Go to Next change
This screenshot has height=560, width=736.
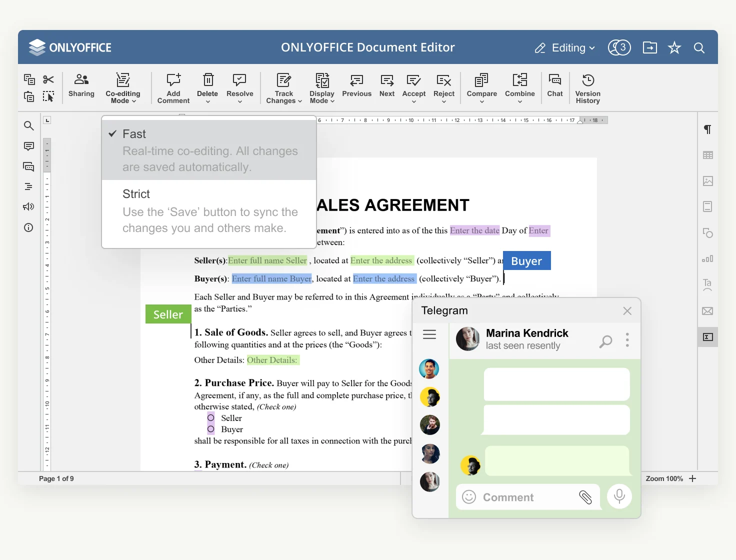(x=387, y=85)
